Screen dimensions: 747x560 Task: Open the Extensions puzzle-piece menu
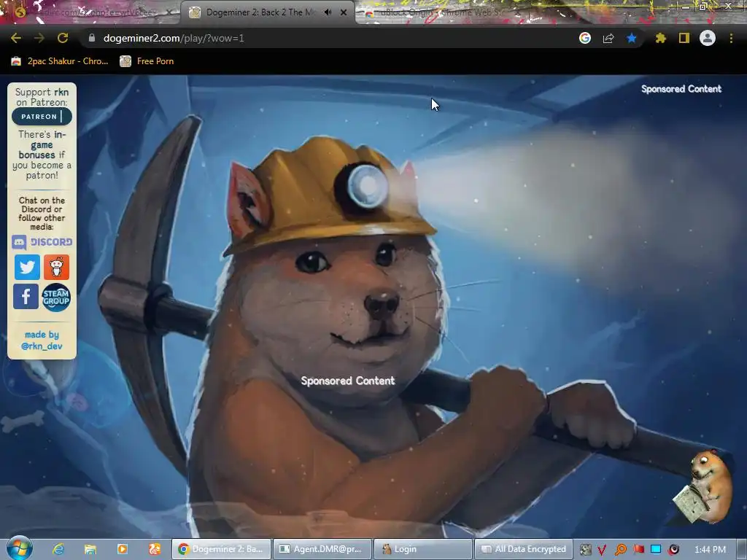660,38
